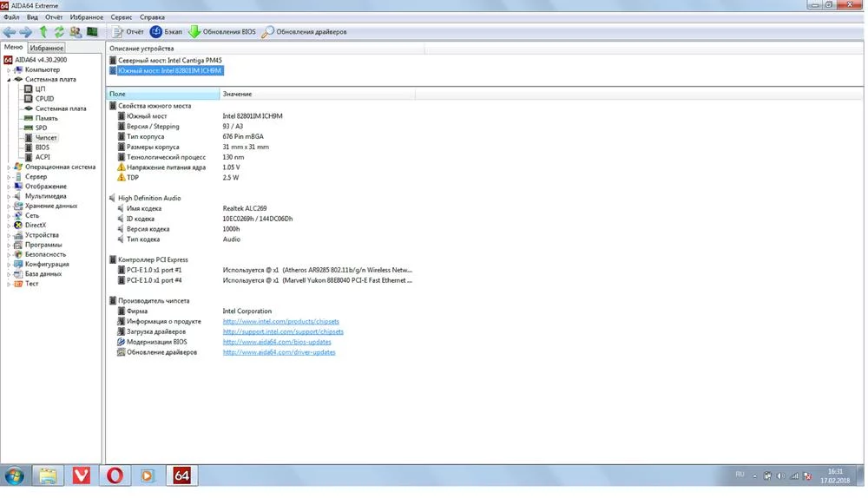Open the Windows Start button
Screen dimensions: 868x498
point(15,475)
